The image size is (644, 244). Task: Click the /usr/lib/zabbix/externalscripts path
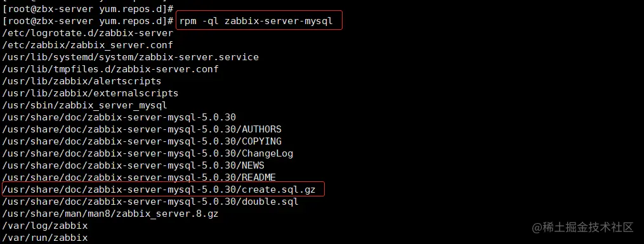click(x=90, y=93)
